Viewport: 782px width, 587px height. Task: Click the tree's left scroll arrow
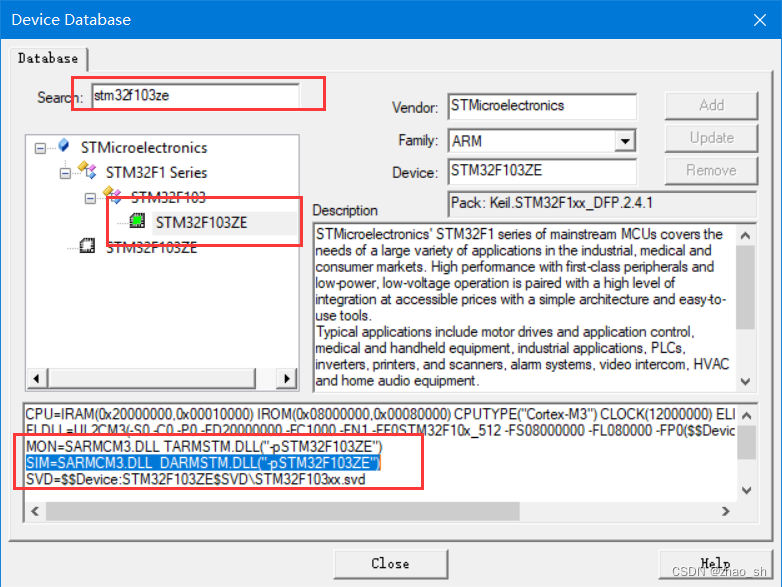click(x=36, y=379)
